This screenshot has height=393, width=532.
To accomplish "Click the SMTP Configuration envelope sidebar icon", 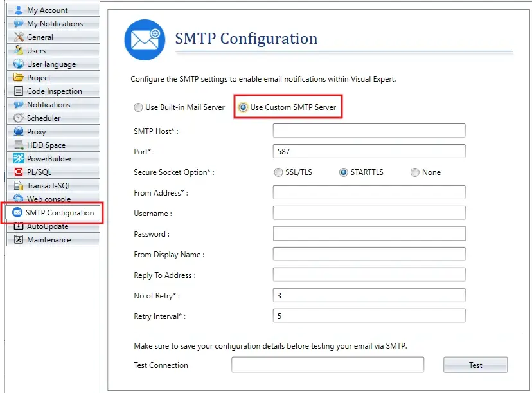I will click(x=17, y=213).
